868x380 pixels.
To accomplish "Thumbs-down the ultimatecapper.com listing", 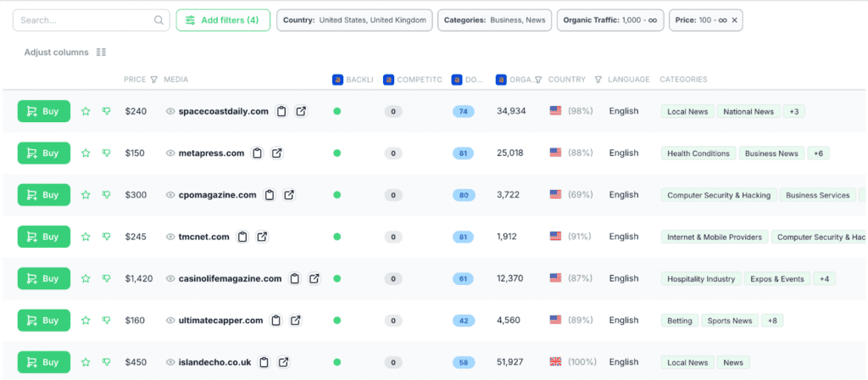I will click(106, 321).
